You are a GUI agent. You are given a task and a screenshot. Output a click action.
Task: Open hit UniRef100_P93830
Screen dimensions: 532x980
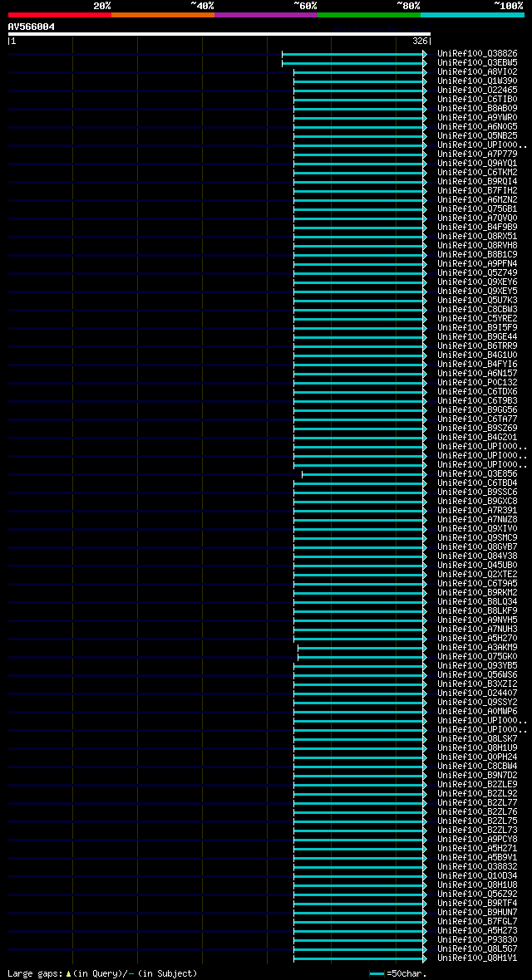tap(477, 939)
